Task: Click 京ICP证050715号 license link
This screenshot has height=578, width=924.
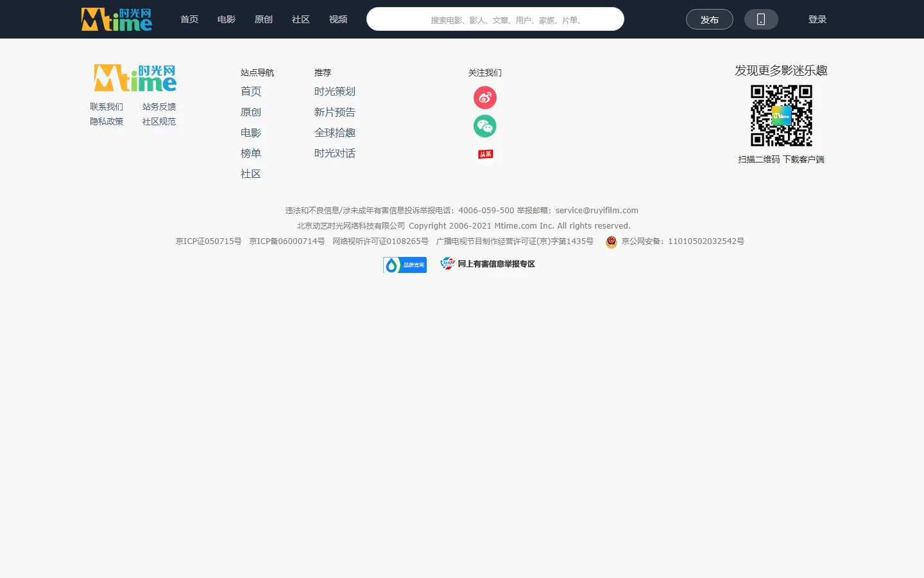Action: (209, 241)
